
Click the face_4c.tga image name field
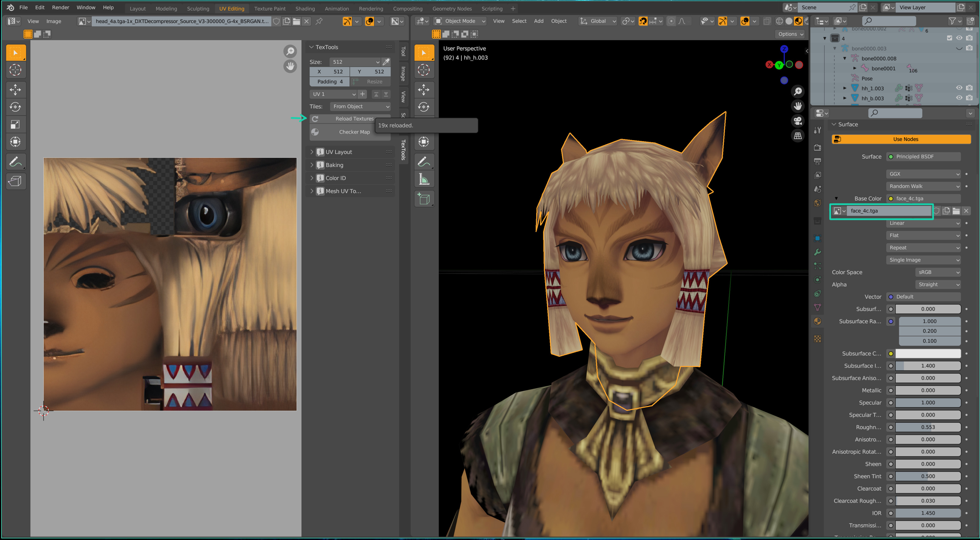(x=889, y=211)
